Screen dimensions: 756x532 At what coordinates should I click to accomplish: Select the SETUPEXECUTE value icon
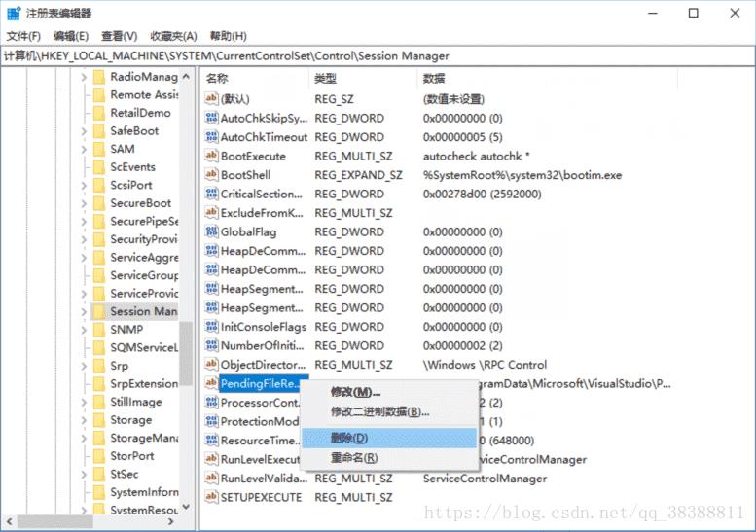211,497
